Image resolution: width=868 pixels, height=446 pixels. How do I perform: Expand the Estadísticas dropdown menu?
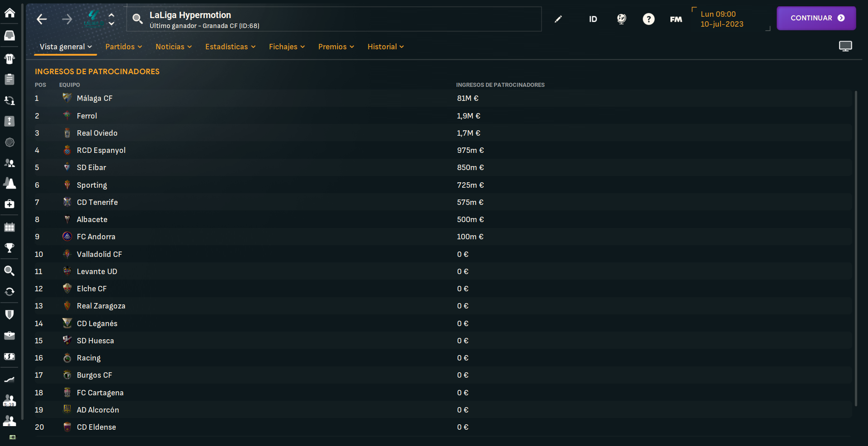point(230,47)
